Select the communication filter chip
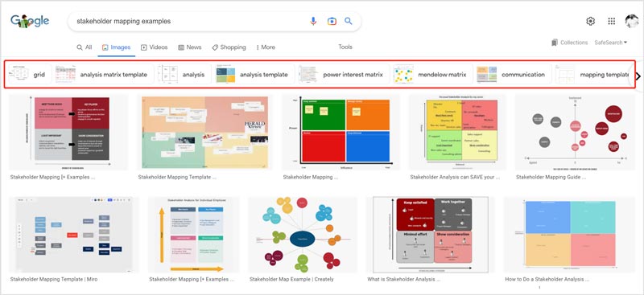Image resolution: width=644 pixels, height=295 pixels. click(514, 74)
